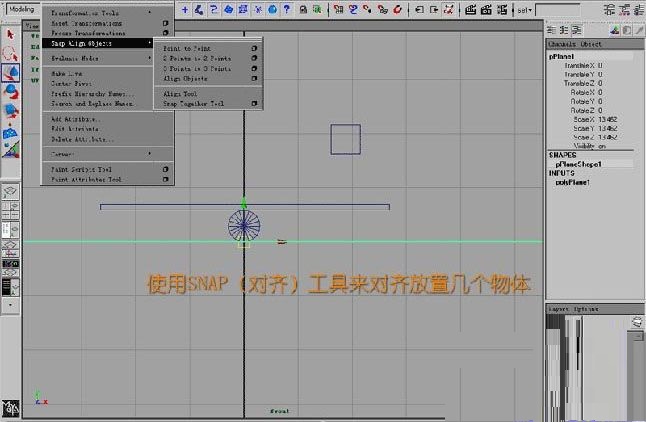Open Snap Together Tool option box
646x422 pixels.
pos(255,104)
